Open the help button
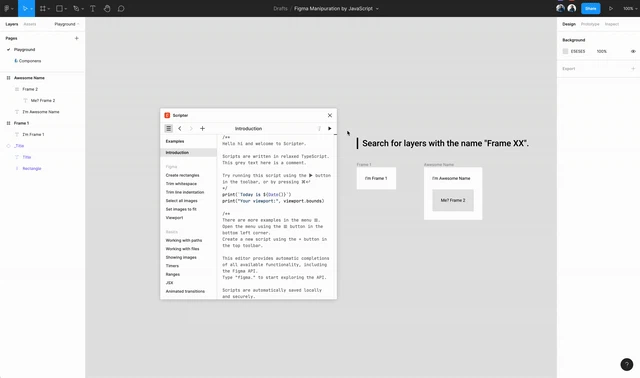640x378 pixels. click(627, 364)
